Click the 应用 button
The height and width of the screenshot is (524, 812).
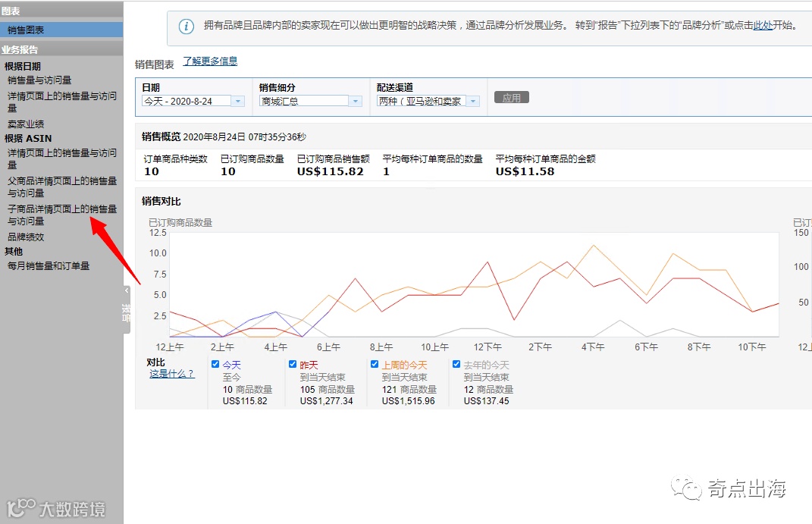[x=512, y=98]
